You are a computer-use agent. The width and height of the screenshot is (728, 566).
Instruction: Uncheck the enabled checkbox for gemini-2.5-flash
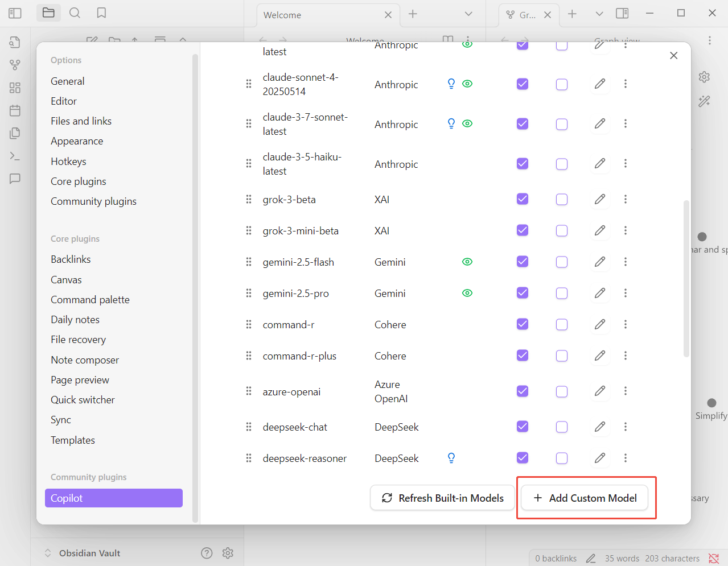[x=523, y=262]
